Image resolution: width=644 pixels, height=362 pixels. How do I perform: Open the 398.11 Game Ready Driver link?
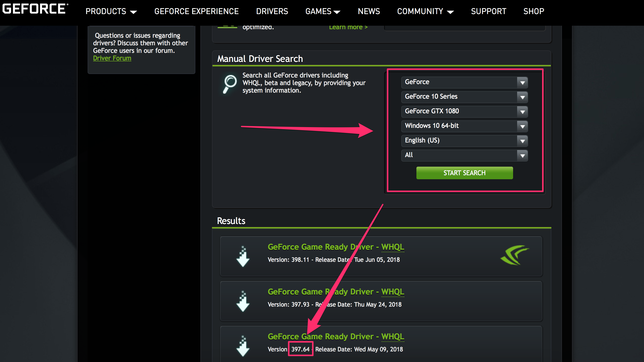(336, 247)
